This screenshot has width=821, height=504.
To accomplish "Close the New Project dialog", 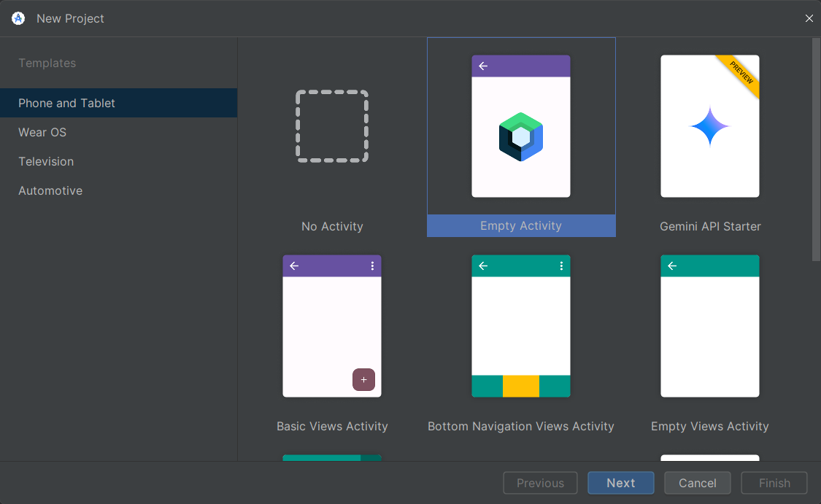I will [x=809, y=18].
